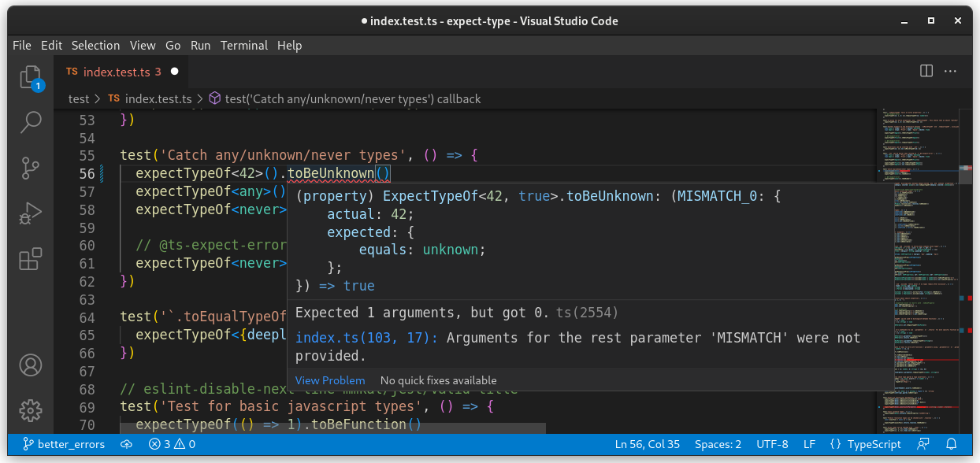Open the Tweet Feedback status bar icon

coord(923,444)
